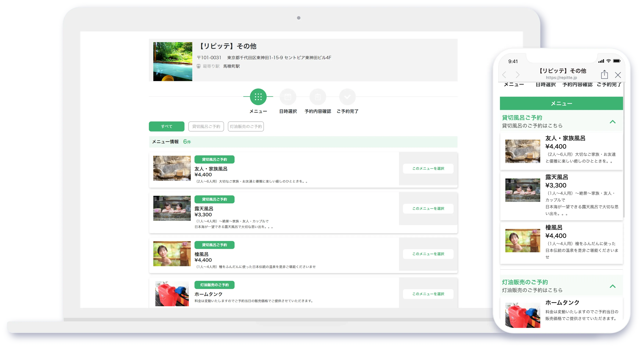Image resolution: width=644 pixels, height=348 pixels.
Task: Close the phone browser with X icon
Action: tap(618, 75)
